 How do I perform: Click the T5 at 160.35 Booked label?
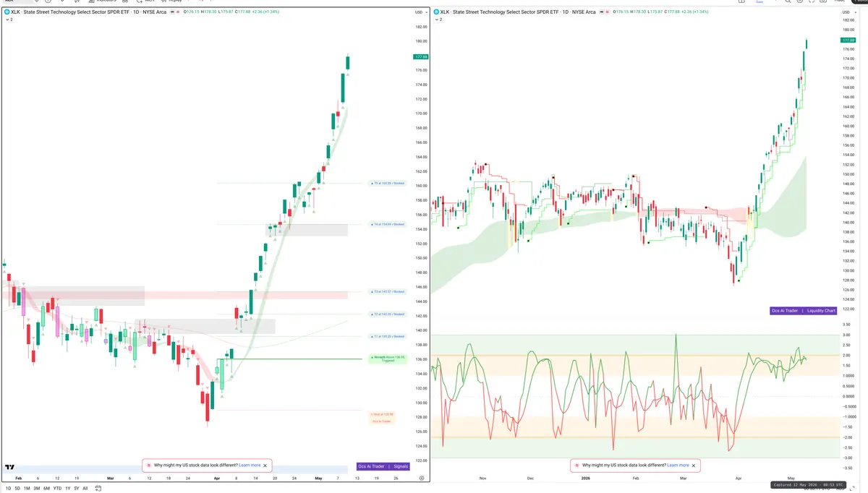pos(388,184)
